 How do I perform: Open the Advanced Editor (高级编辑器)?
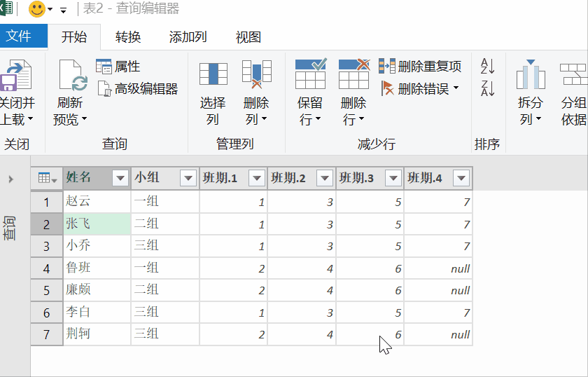coord(137,89)
